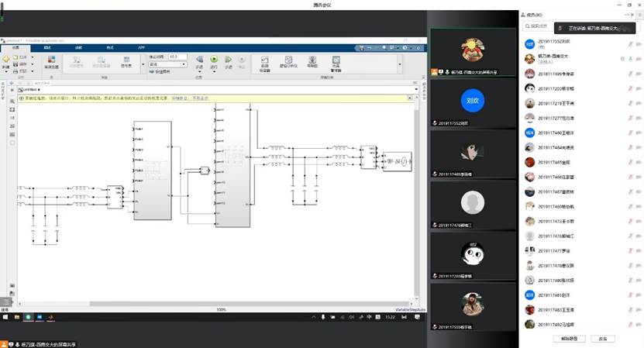Image resolution: width=644 pixels, height=348 pixels.
Task: Toggle microphone for member 2019117219
Action: click(629, 103)
